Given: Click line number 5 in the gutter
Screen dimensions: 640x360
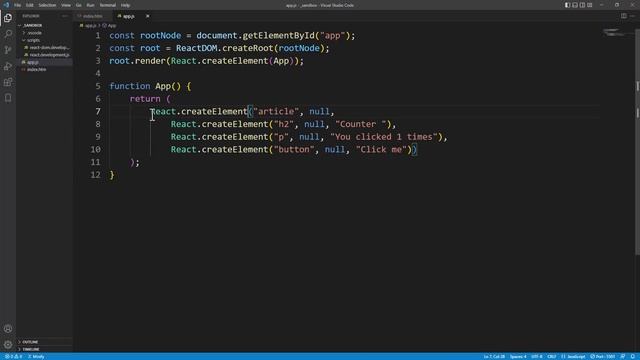Looking at the screenshot, I should tap(98, 86).
